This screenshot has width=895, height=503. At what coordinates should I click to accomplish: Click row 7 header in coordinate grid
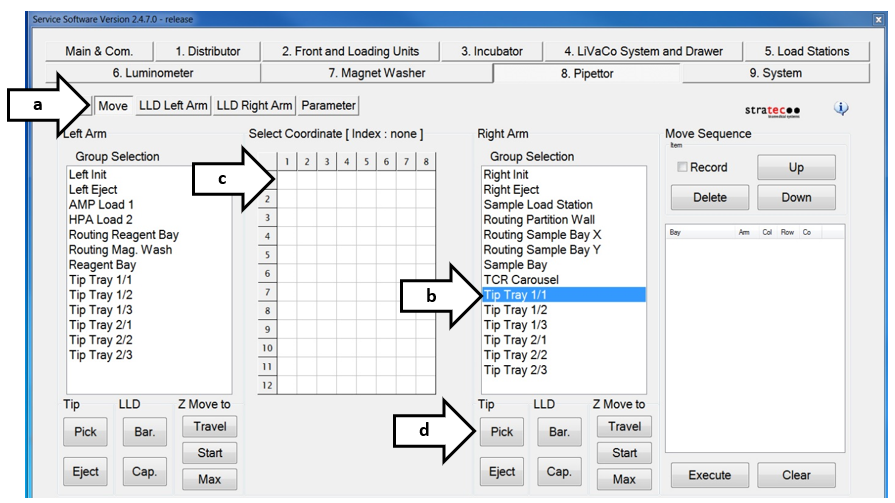pyautogui.click(x=267, y=292)
